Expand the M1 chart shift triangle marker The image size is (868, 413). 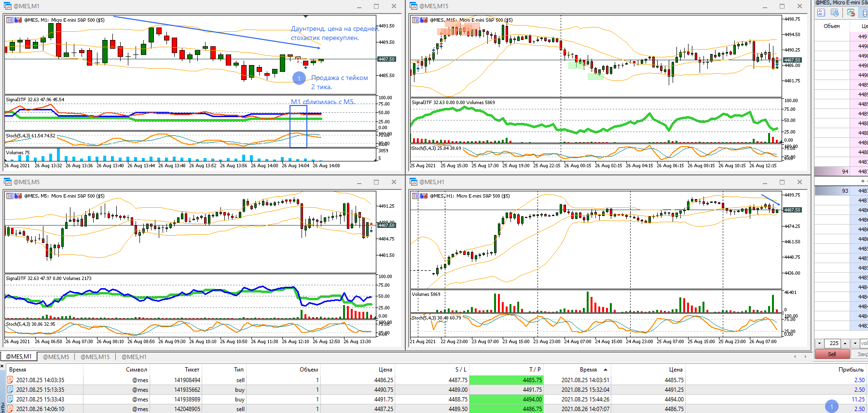tap(305, 16)
